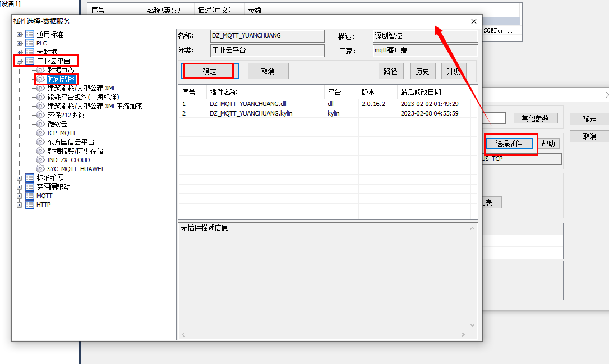Image resolution: width=609 pixels, height=364 pixels.
Task: Click the gear icon for 环保212协议
Action: [40, 115]
